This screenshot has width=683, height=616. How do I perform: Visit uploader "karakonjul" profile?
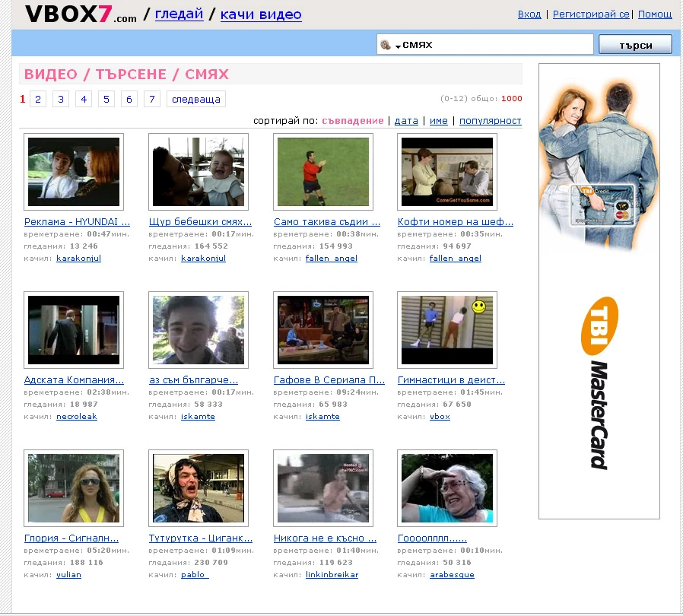(78, 258)
